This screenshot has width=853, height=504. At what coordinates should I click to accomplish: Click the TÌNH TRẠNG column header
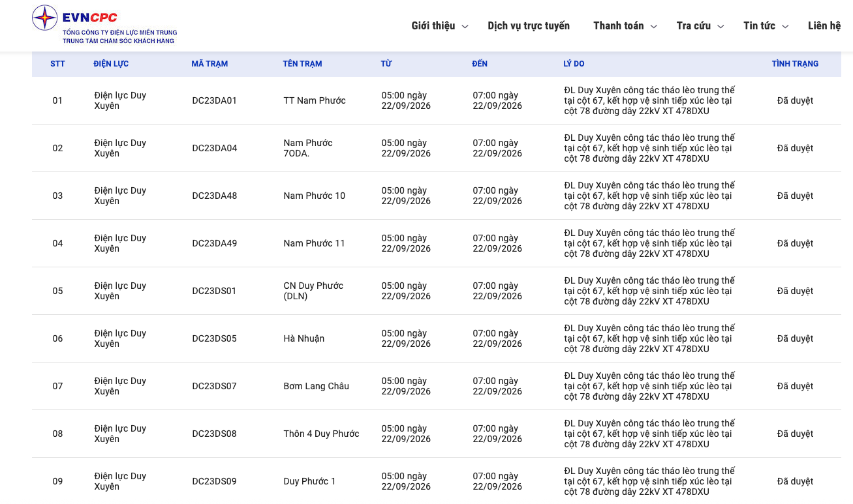[795, 64]
